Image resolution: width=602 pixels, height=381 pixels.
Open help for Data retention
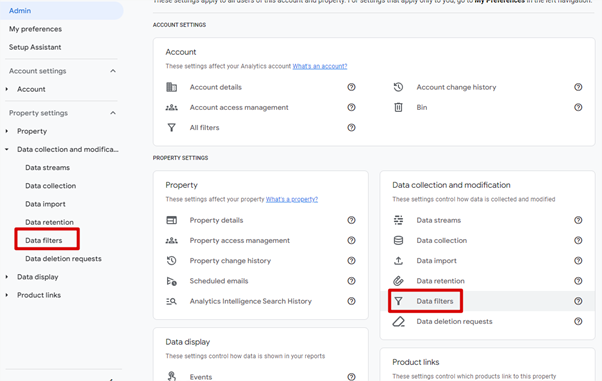[578, 281]
